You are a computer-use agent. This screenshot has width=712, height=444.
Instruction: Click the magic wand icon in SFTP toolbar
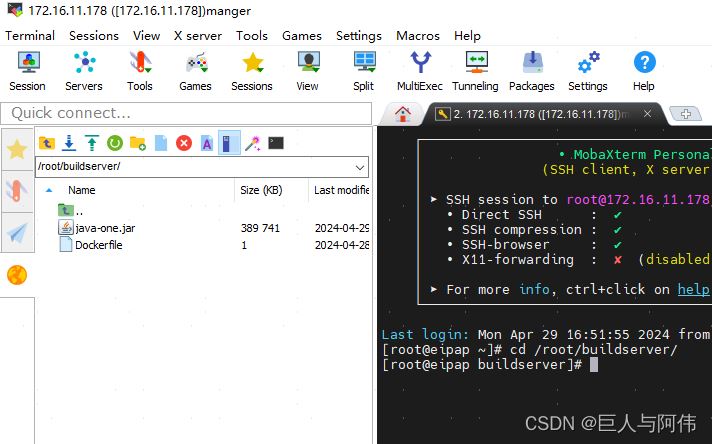(252, 143)
